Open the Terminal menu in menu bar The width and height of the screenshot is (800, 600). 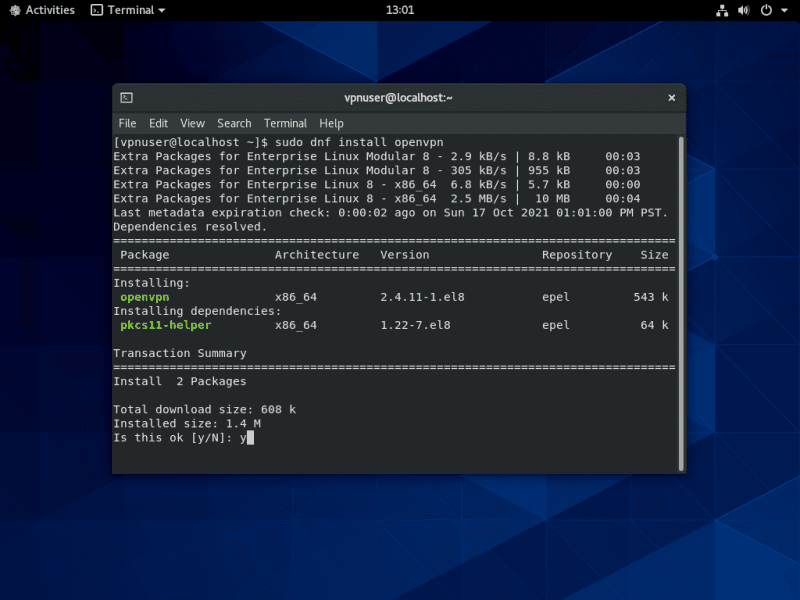pyautogui.click(x=285, y=123)
